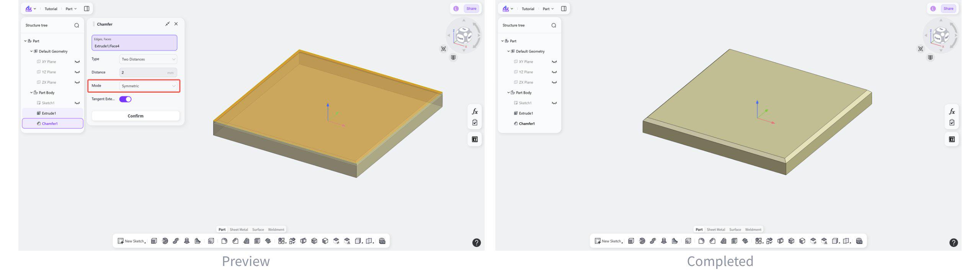Open the app logo menu in Preview header
Screen dimensions: 980x279
pyautogui.click(x=30, y=9)
